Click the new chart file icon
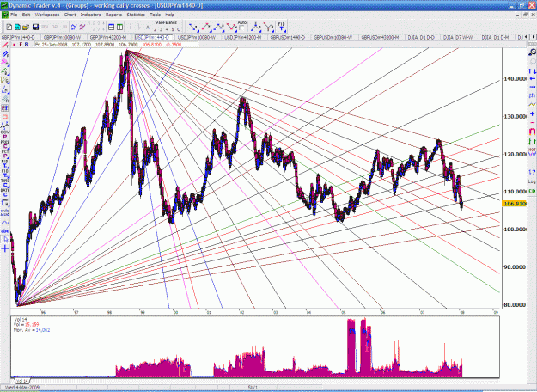 (x=9, y=27)
